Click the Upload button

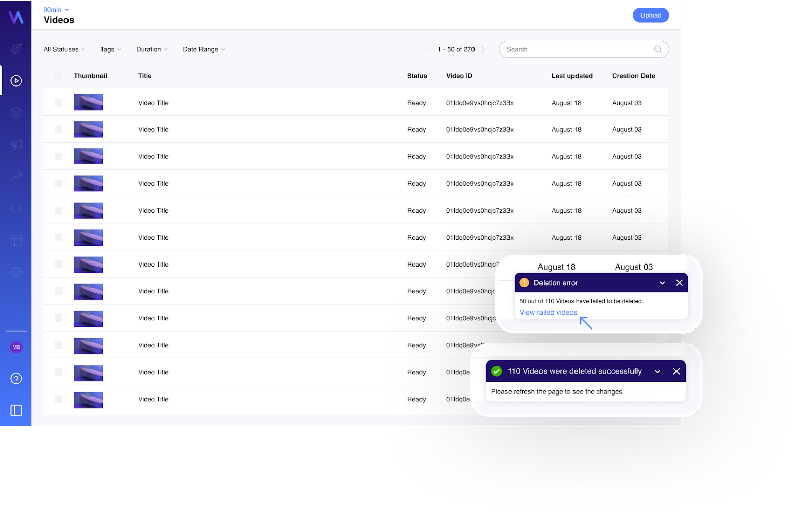(x=651, y=15)
